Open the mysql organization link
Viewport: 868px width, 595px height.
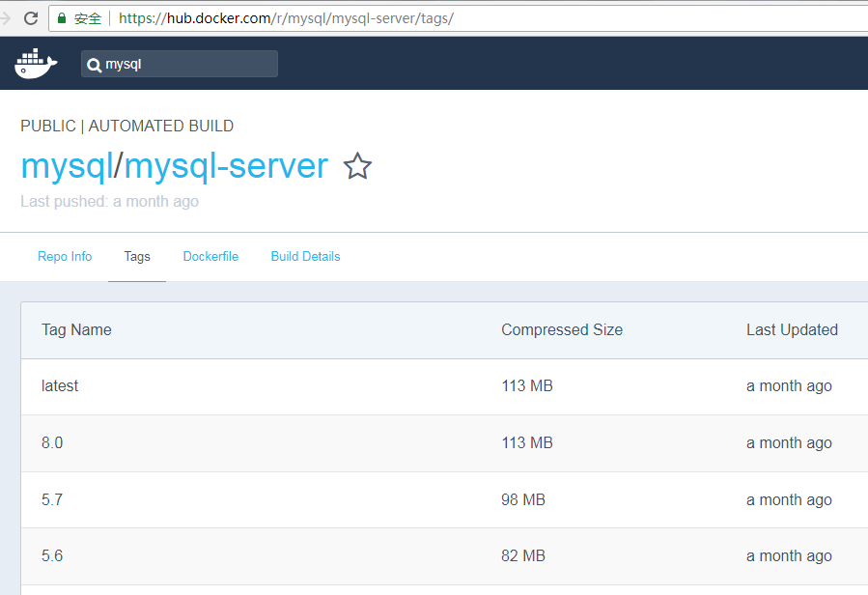[x=67, y=166]
